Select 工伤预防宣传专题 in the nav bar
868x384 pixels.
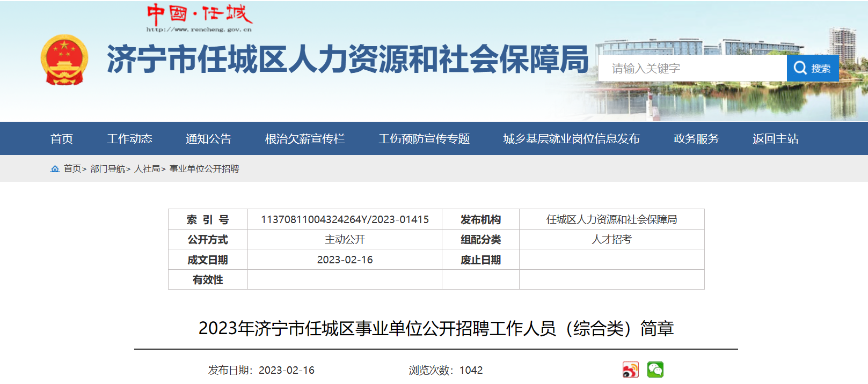[424, 139]
